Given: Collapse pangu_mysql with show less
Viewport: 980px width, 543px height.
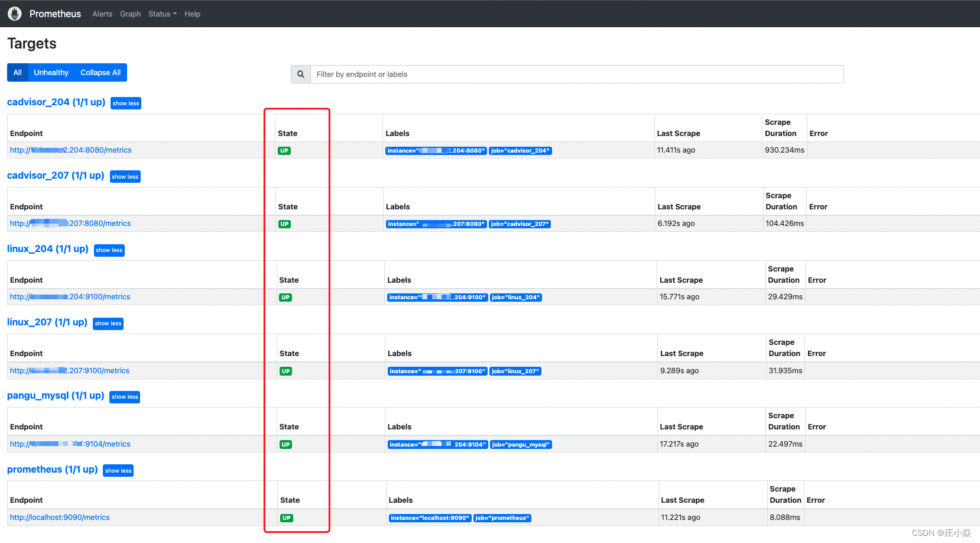Looking at the screenshot, I should pos(125,397).
